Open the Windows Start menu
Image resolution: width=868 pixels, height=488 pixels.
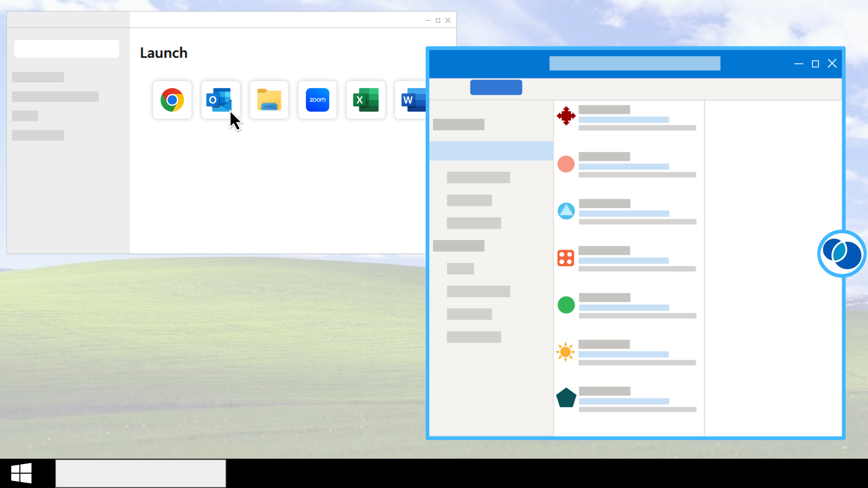(x=22, y=473)
